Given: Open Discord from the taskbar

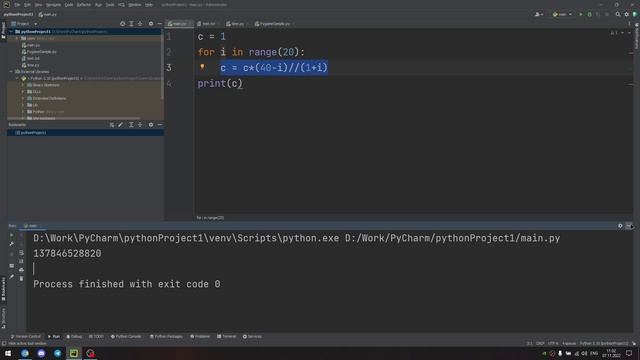Looking at the screenshot, I should (41, 353).
